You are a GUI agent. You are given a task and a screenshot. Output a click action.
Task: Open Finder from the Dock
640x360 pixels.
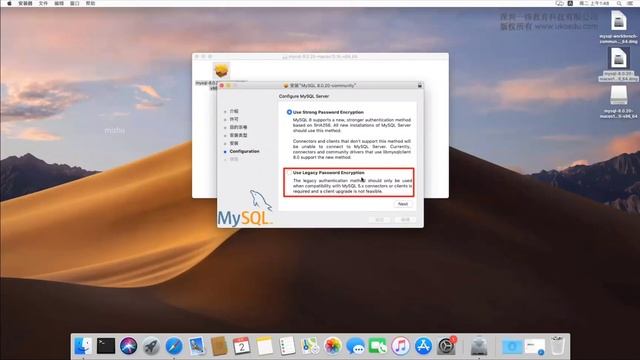coord(83,346)
